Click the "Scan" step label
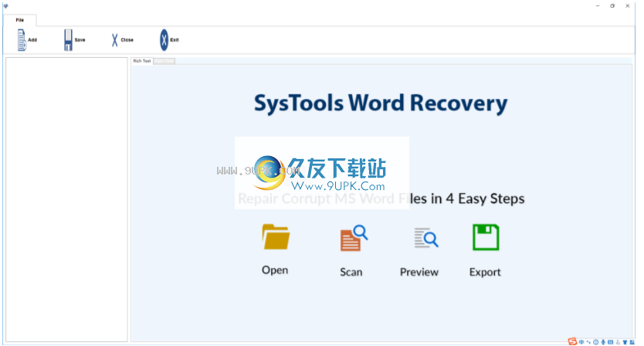644x346 pixels. pyautogui.click(x=351, y=272)
